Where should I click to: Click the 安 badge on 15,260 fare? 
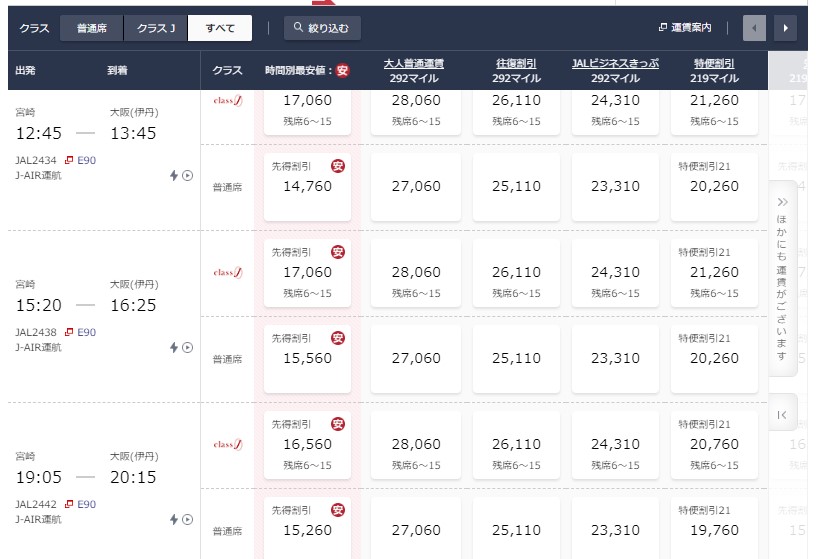(338, 510)
